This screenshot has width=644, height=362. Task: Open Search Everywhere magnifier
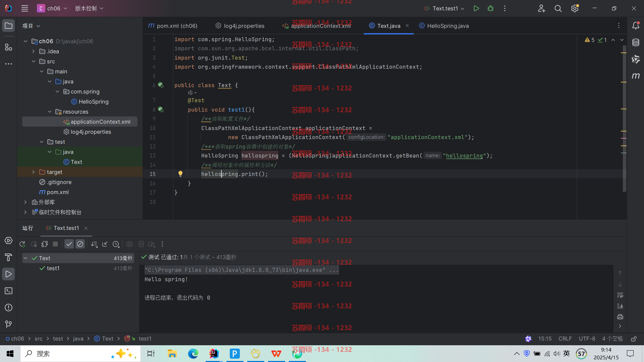(558, 8)
